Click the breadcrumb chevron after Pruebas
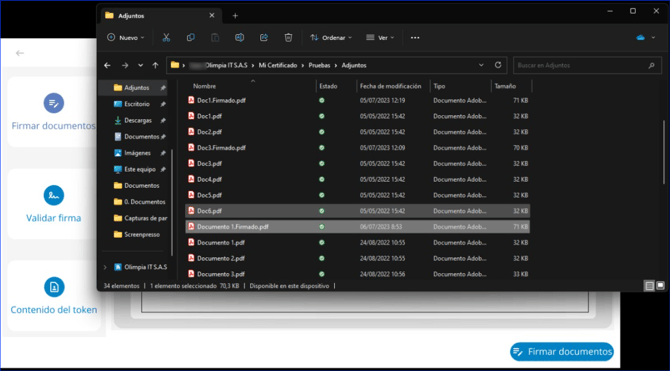The height and width of the screenshot is (371, 670). tap(336, 65)
